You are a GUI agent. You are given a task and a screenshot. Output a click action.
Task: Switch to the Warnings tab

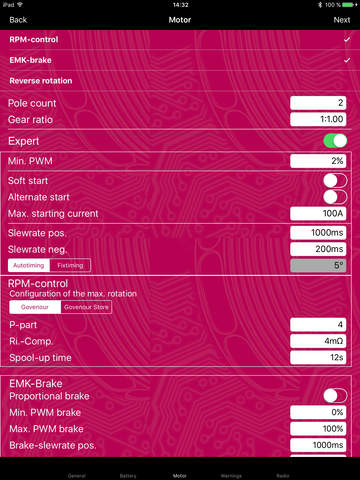231,476
